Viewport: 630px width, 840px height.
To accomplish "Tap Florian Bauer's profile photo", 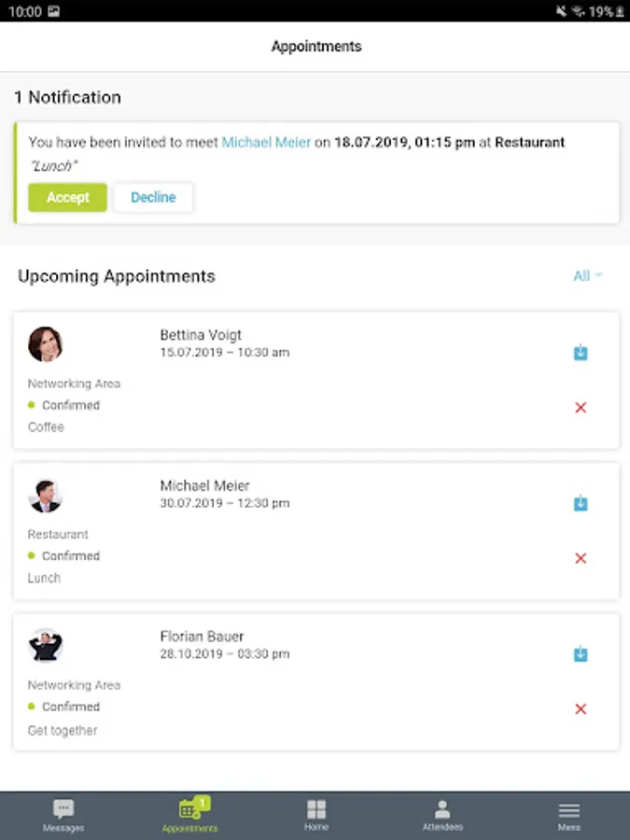I will pos(46,646).
